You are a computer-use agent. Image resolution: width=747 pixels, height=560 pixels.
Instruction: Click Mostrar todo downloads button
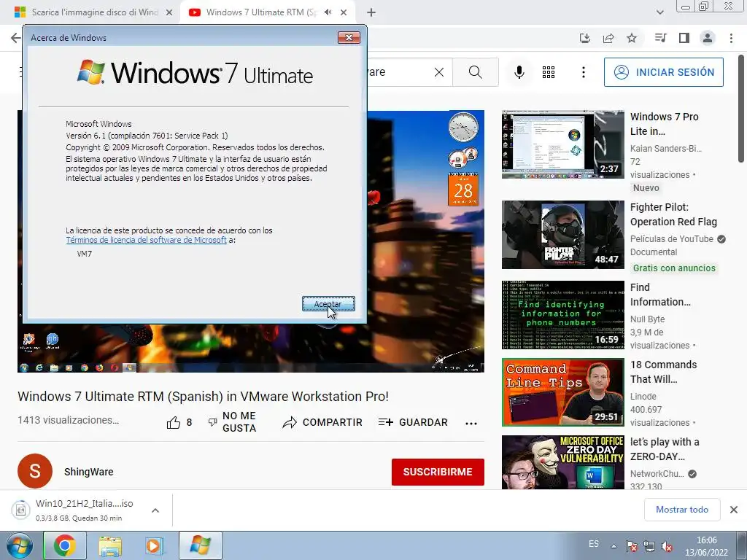[682, 510]
